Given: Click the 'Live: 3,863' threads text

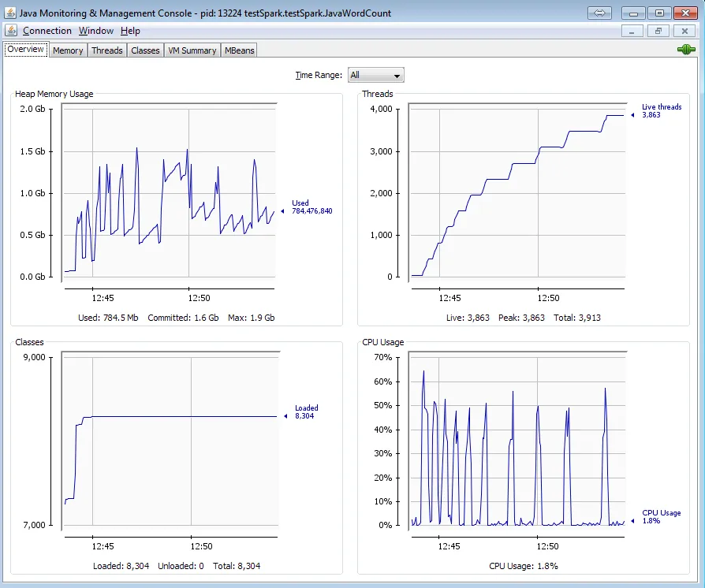Looking at the screenshot, I should tap(468, 318).
